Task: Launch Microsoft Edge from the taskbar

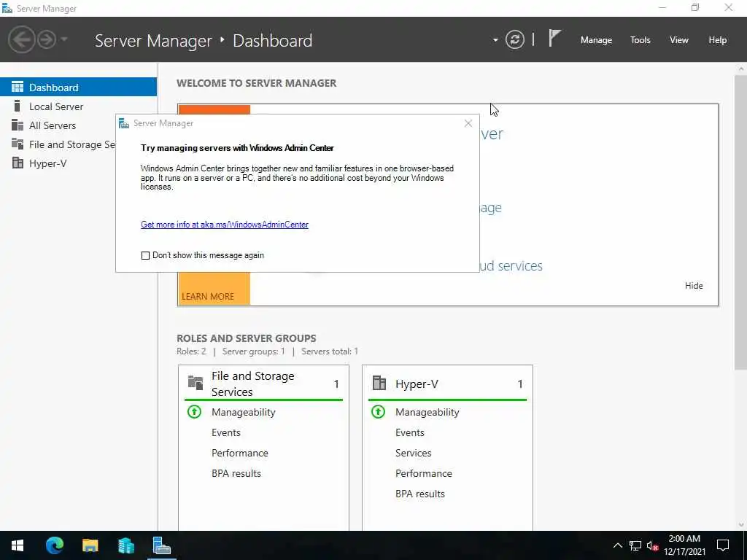Action: (55, 545)
